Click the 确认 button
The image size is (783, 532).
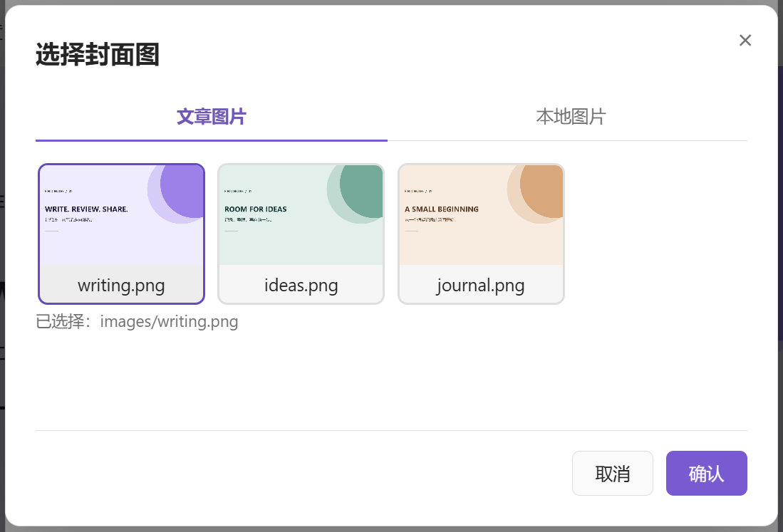coord(706,473)
